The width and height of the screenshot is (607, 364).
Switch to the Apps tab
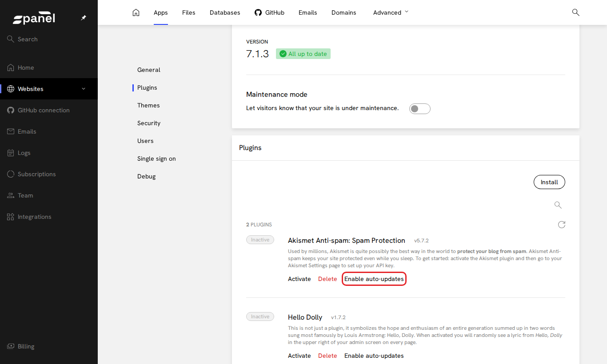161,12
